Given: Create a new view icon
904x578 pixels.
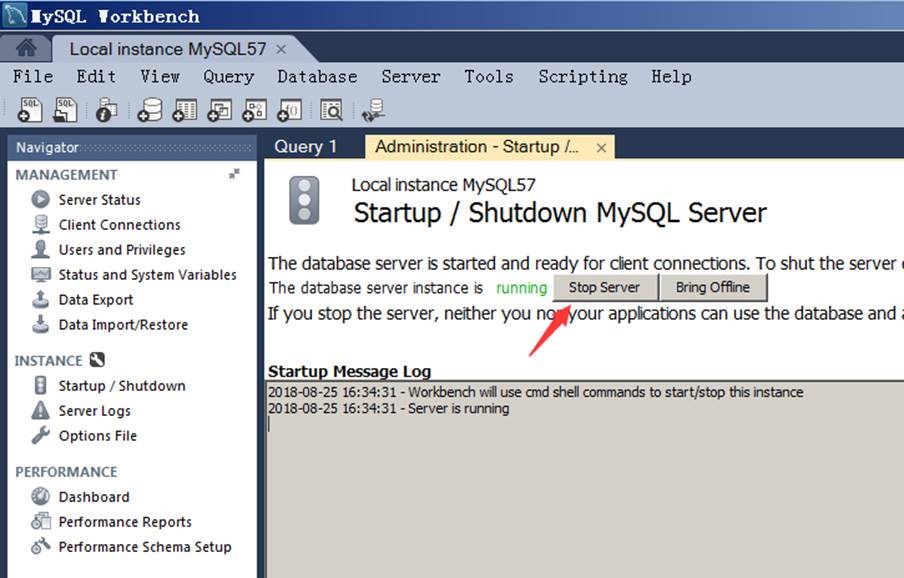Looking at the screenshot, I should click(220, 109).
